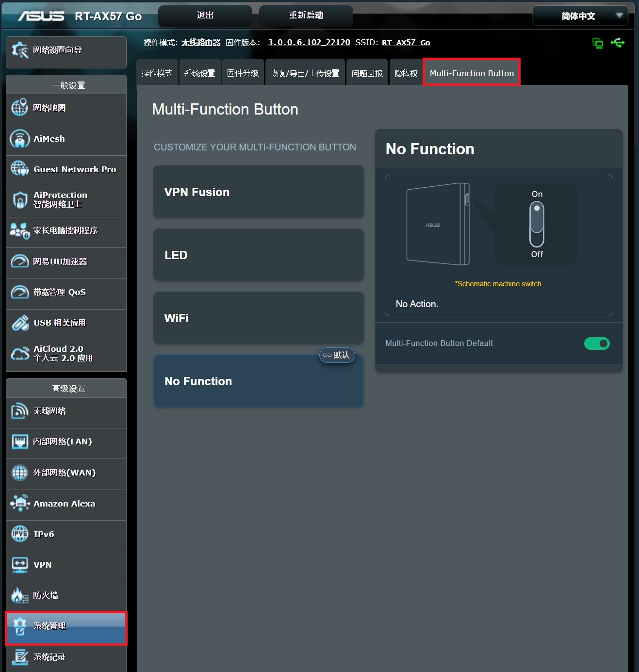639x672 pixels.
Task: Click the Amazon Alexa icon
Action: pyautogui.click(x=19, y=503)
